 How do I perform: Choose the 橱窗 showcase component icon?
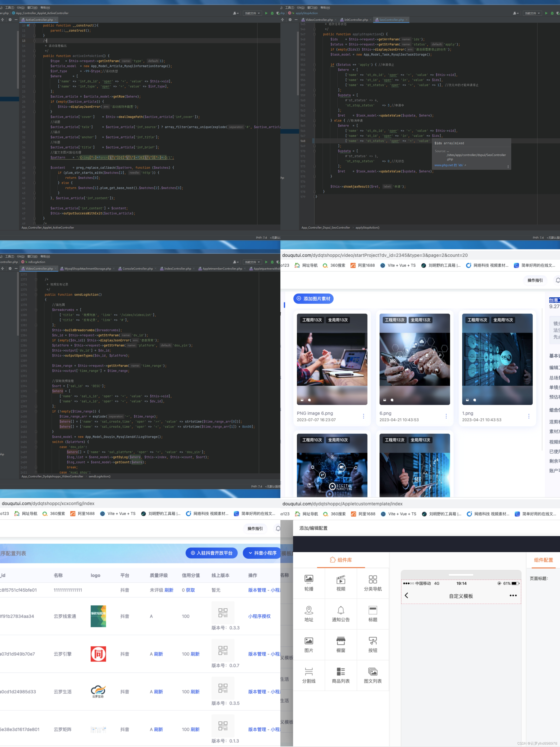(341, 641)
